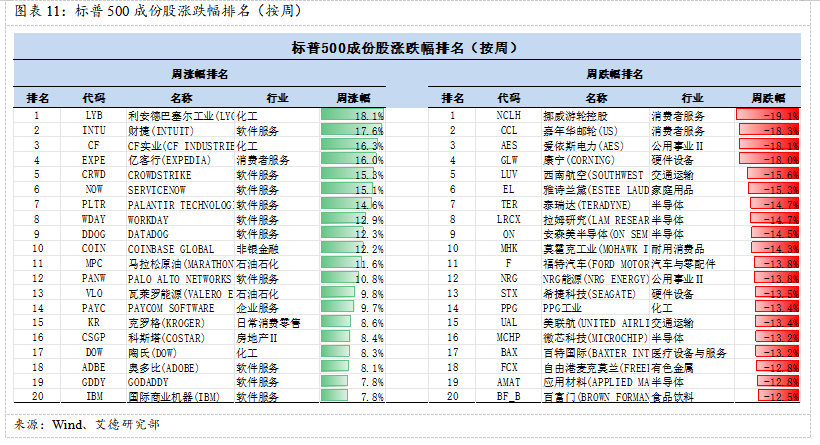This screenshot has width=820, height=445.
Task: Select the ADBE ticker cell
Action: (94, 368)
